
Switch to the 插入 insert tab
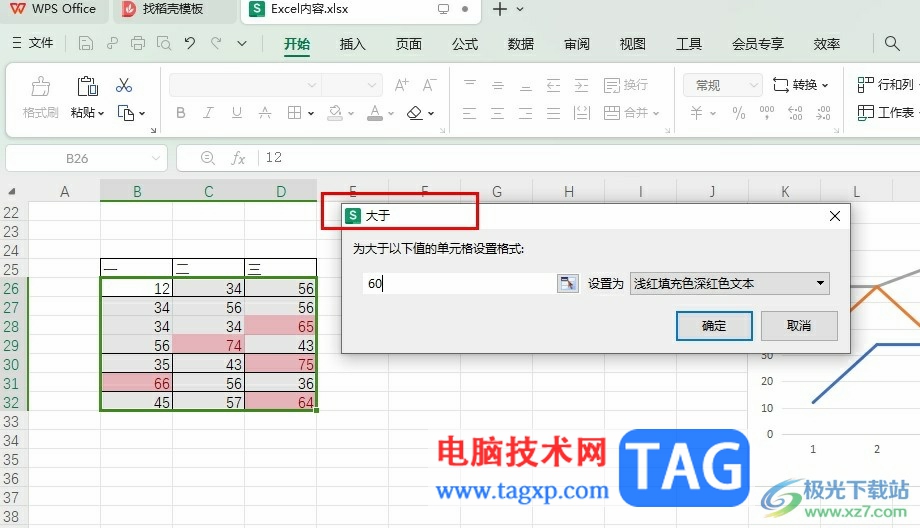[353, 44]
